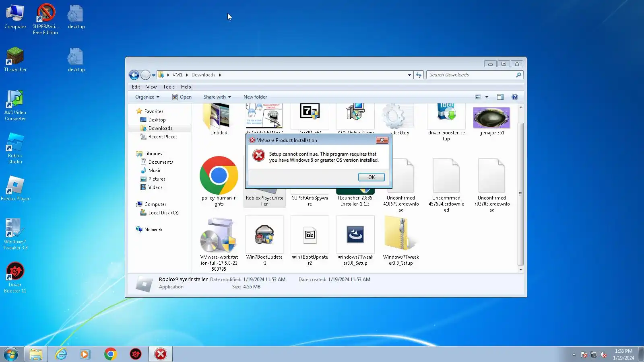Select the Unconfirmed 702703.crdownload file
Screen dimensions: 644x362
tap(492, 185)
